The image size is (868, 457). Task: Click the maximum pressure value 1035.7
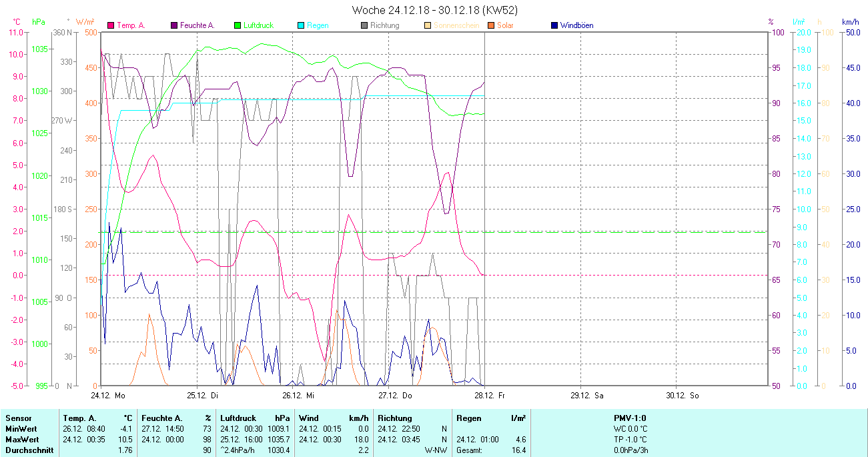pos(278,440)
